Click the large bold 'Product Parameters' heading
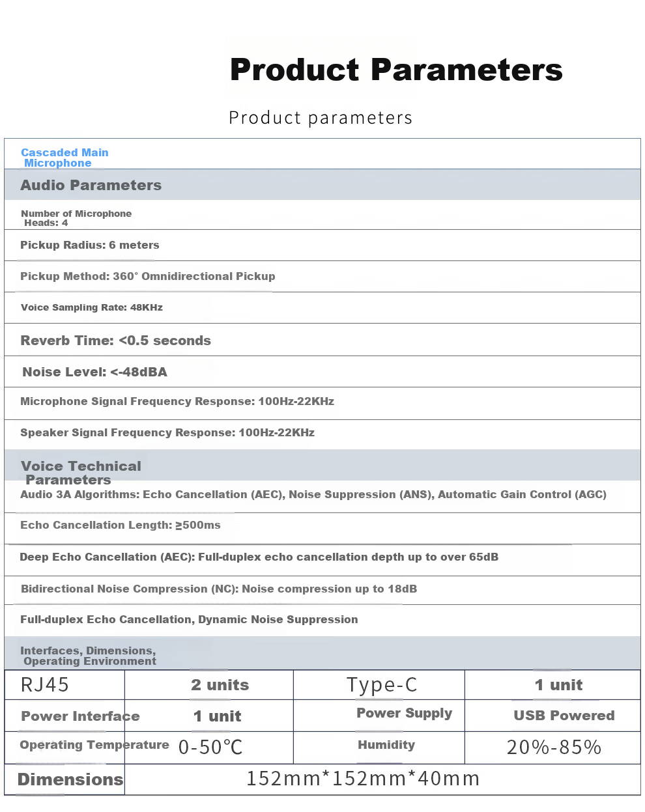 [396, 70]
